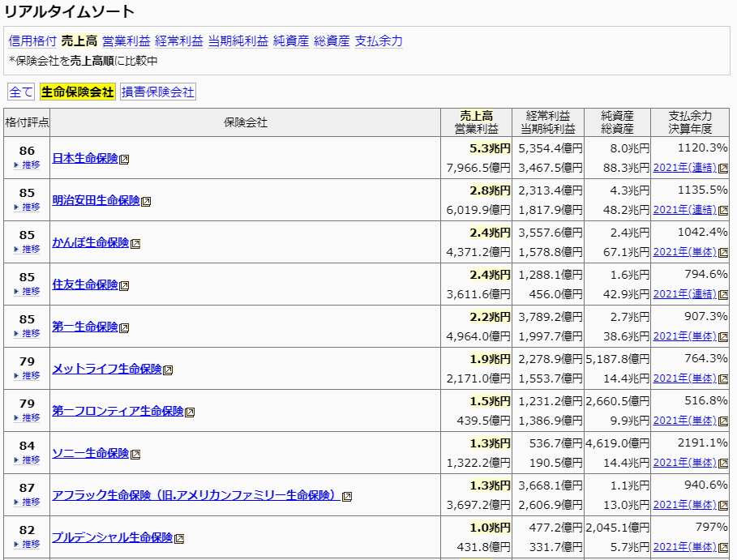Image resolution: width=737 pixels, height=560 pixels.
Task: Click external link icon beside 住友生命保険
Action: click(124, 286)
